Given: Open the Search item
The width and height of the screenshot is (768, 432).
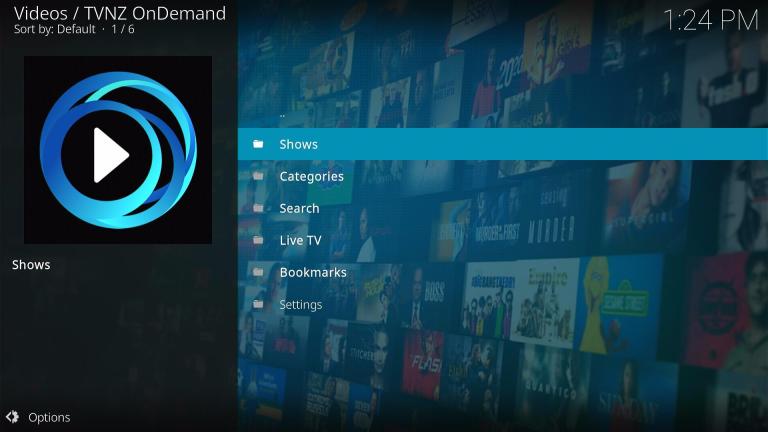Looking at the screenshot, I should (x=503, y=208).
